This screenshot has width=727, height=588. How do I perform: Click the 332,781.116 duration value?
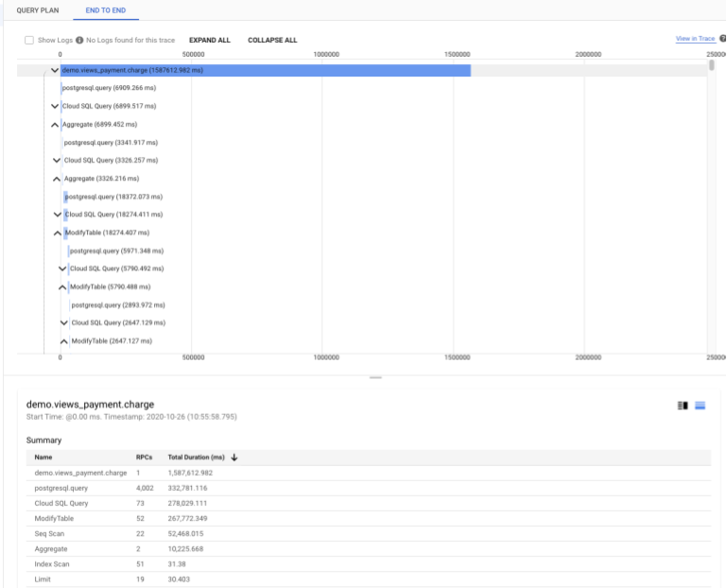[187, 489]
